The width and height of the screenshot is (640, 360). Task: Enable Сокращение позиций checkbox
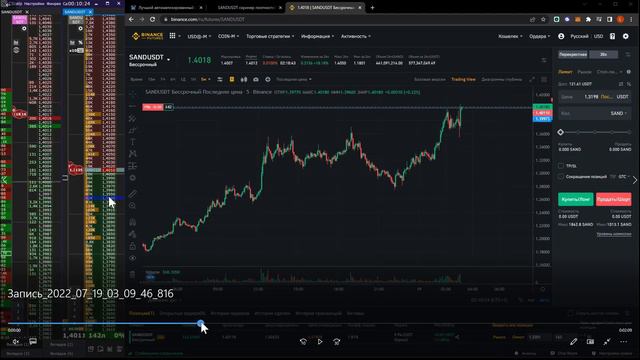coord(561,177)
